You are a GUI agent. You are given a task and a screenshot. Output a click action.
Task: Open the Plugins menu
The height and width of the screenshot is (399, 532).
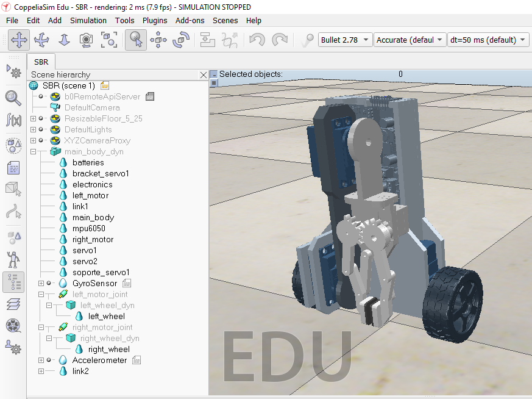coord(155,20)
